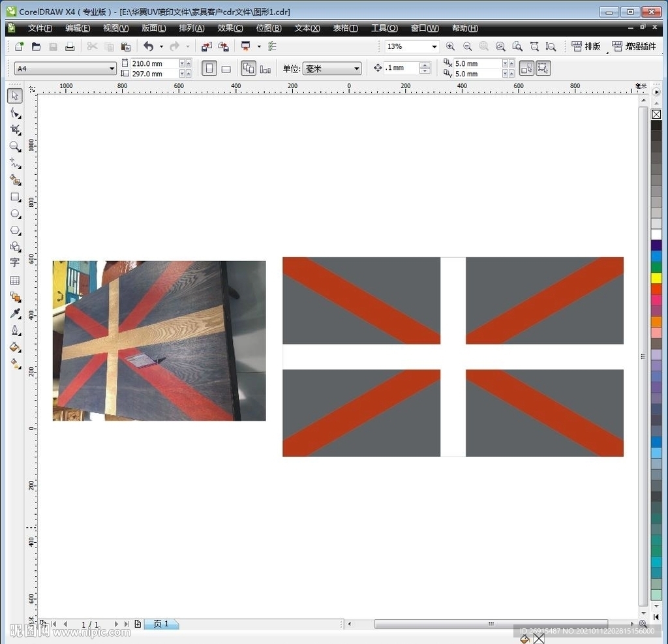The image size is (668, 644).
Task: Switch page to portrait orientation
Action: (x=209, y=69)
